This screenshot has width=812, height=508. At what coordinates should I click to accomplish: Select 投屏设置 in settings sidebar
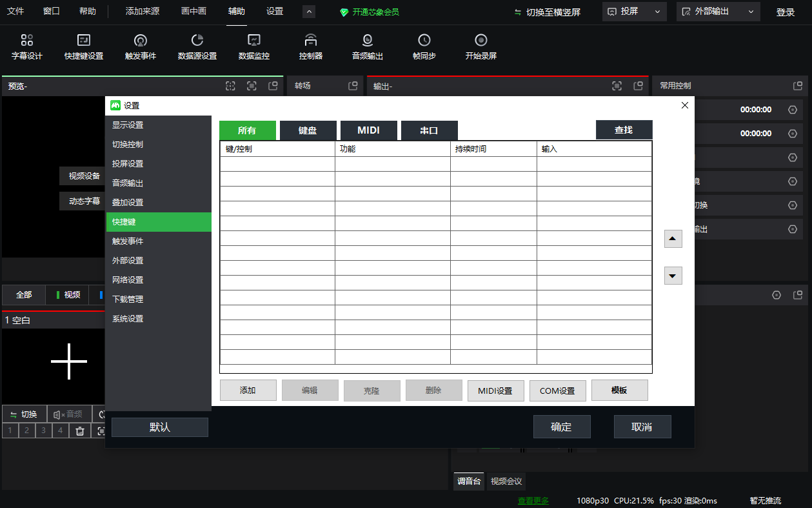coord(159,164)
